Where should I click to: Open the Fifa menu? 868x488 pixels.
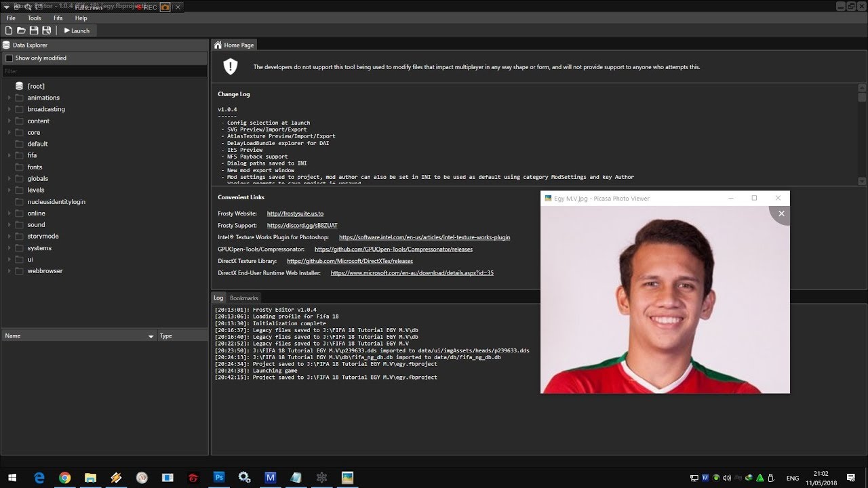tap(58, 18)
